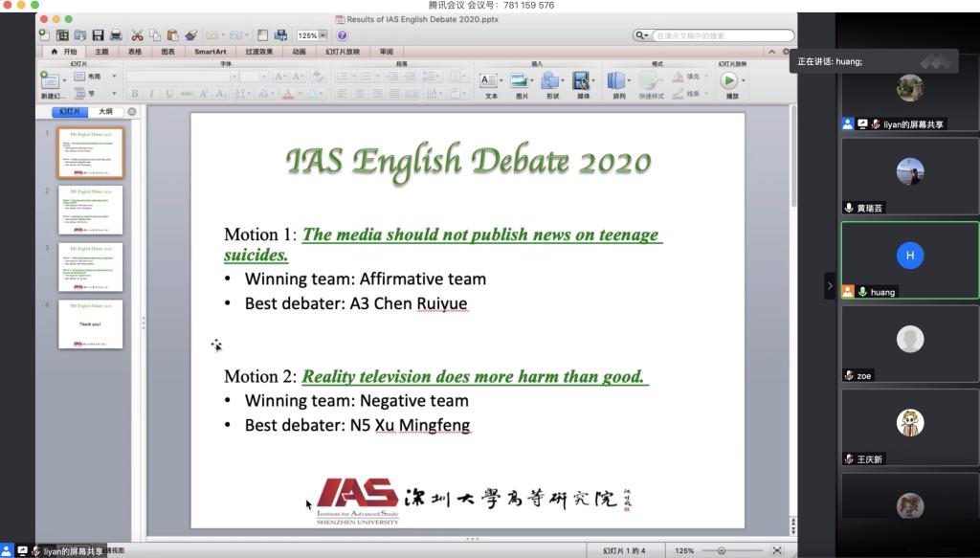Image resolution: width=980 pixels, height=558 pixels.
Task: Insert a picture with 图片 icon
Action: (521, 82)
